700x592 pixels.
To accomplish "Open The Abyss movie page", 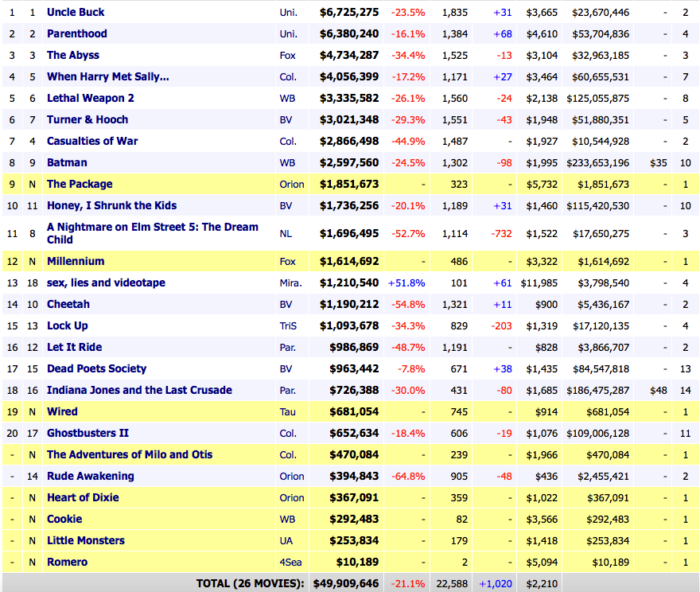I will [x=73, y=55].
